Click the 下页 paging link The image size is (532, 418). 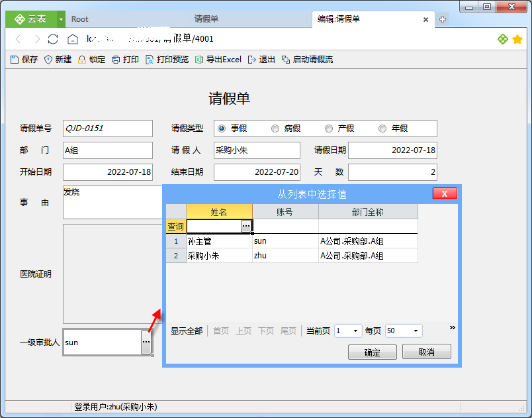[x=266, y=331]
